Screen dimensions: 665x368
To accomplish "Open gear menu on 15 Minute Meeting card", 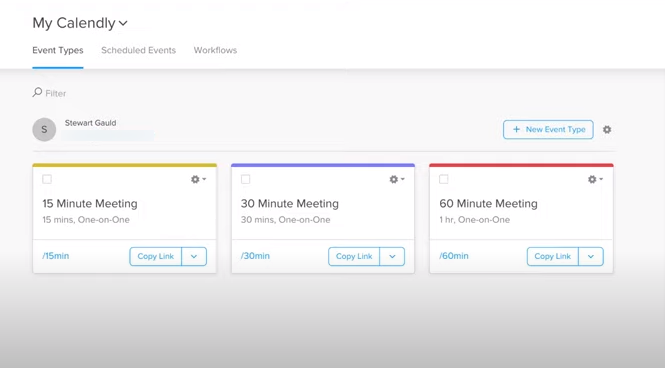I will pyautogui.click(x=198, y=179).
